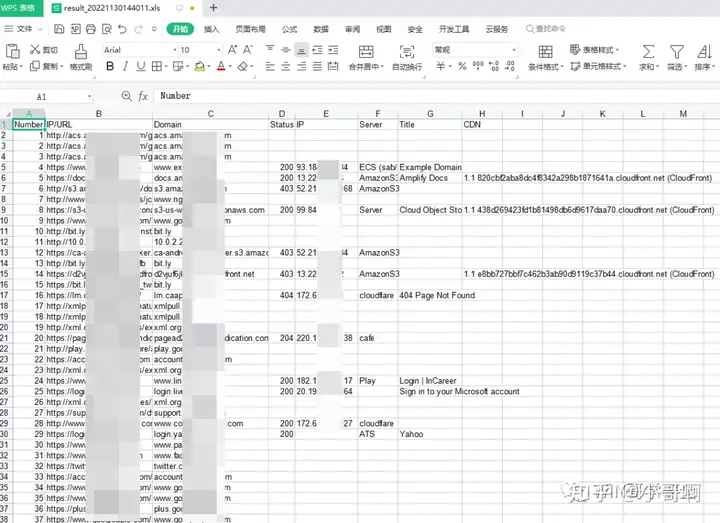Click the red font color A swatch

pyautogui.click(x=221, y=67)
